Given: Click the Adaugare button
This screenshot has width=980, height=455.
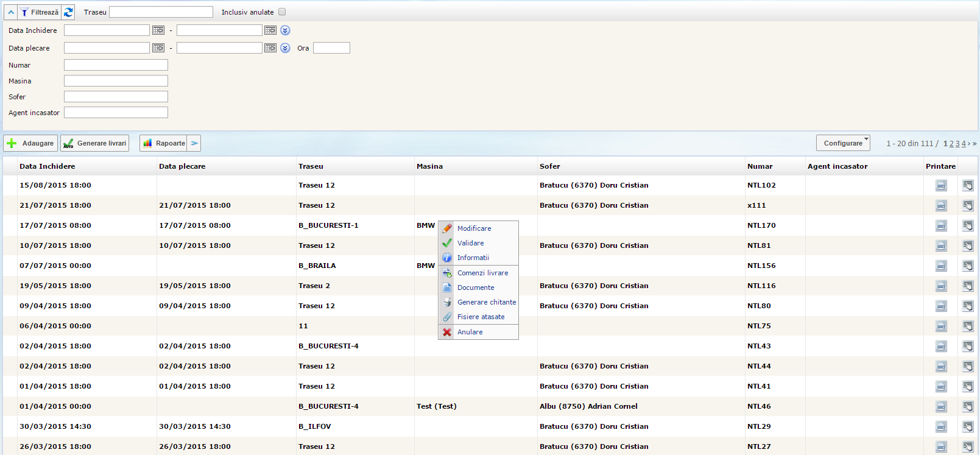Looking at the screenshot, I should [30, 143].
